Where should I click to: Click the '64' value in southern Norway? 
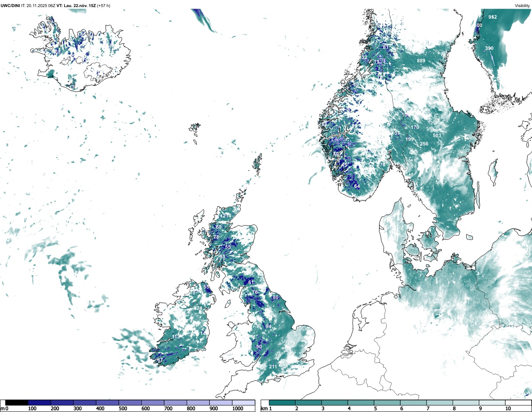[x=357, y=186]
